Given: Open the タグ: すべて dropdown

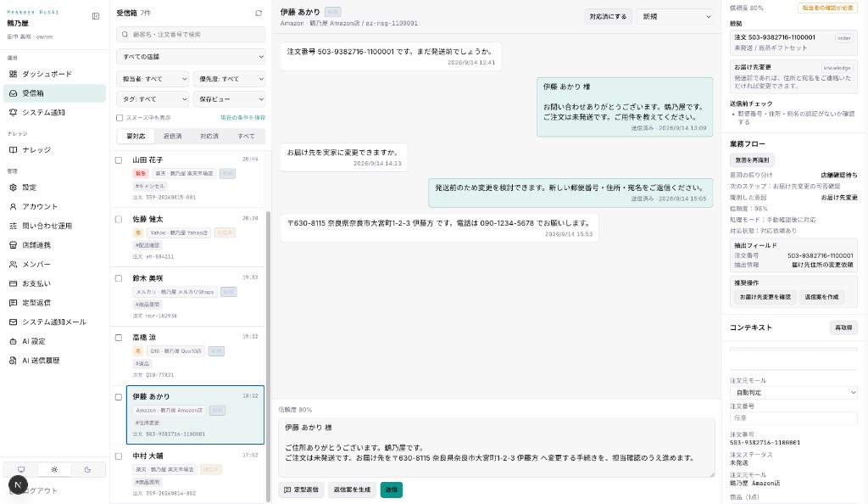Looking at the screenshot, I should 153,99.
